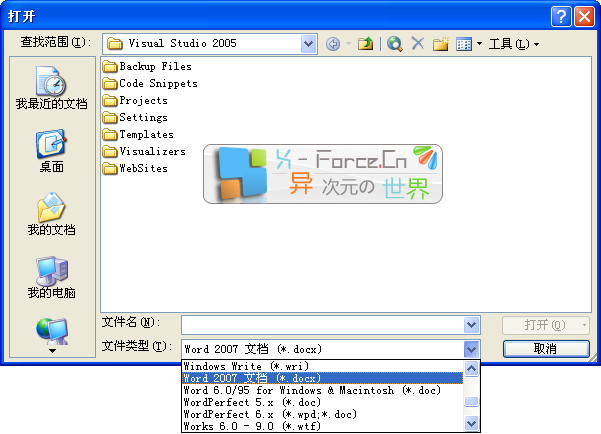601x434 pixels.
Task: Open 我的电脑 in places bar
Action: tap(52, 277)
